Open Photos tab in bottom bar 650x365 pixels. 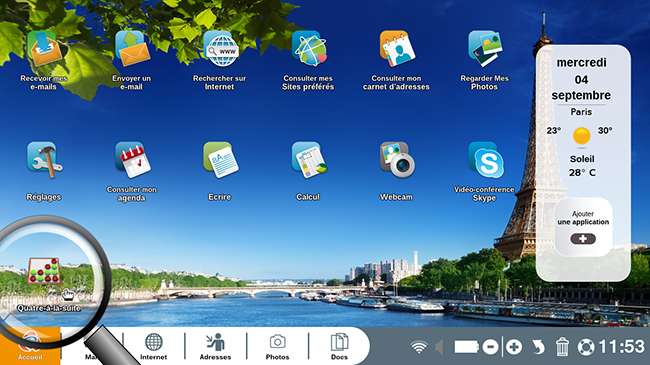pos(277,347)
